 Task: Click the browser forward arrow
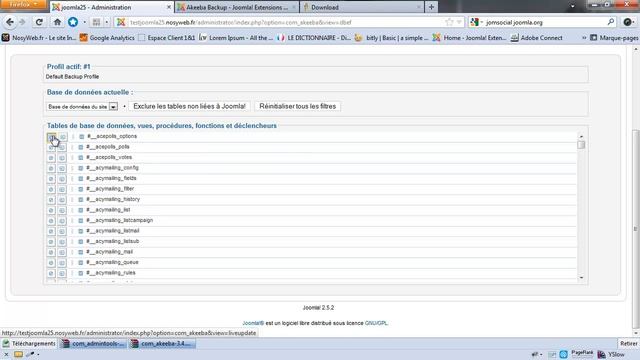click(22, 22)
